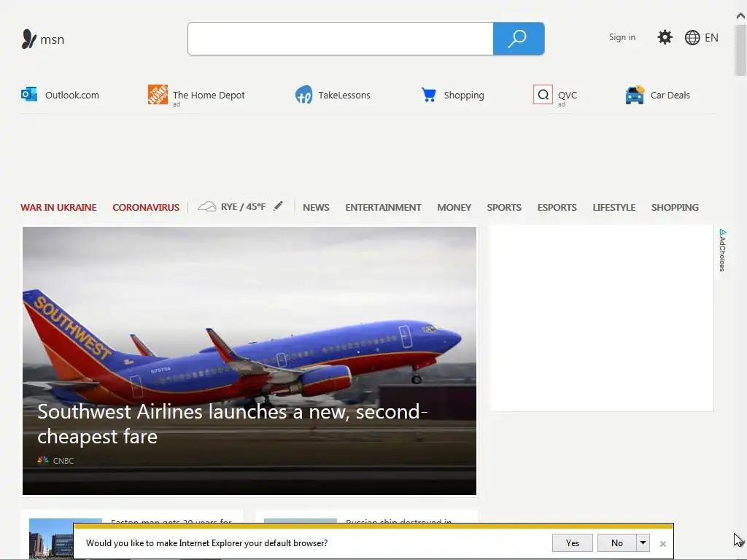
Task: Open the TakeLessons link
Action: coord(344,95)
